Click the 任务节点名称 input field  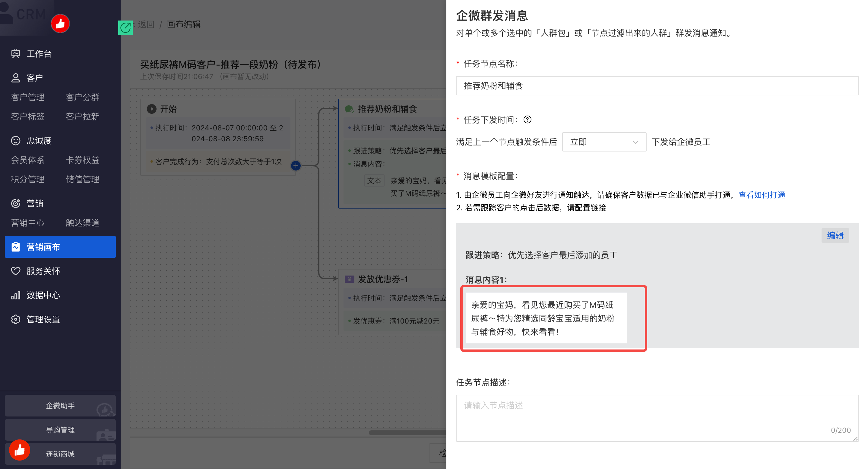pos(657,86)
